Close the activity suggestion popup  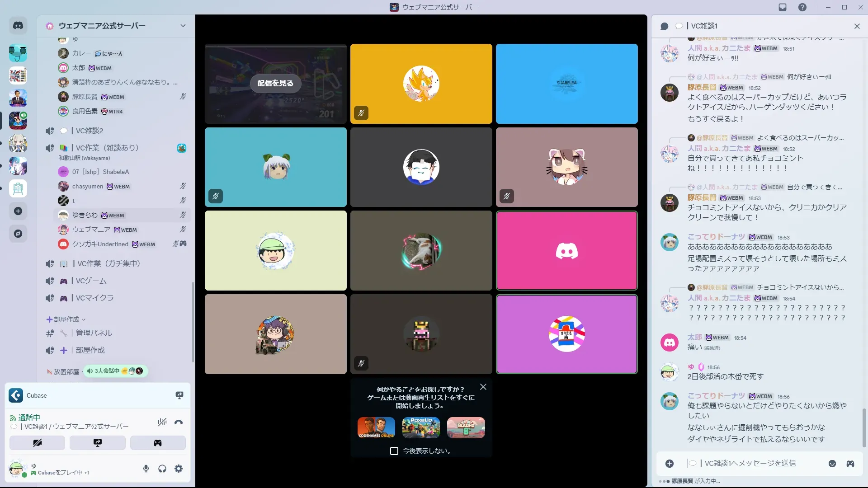[x=483, y=387]
